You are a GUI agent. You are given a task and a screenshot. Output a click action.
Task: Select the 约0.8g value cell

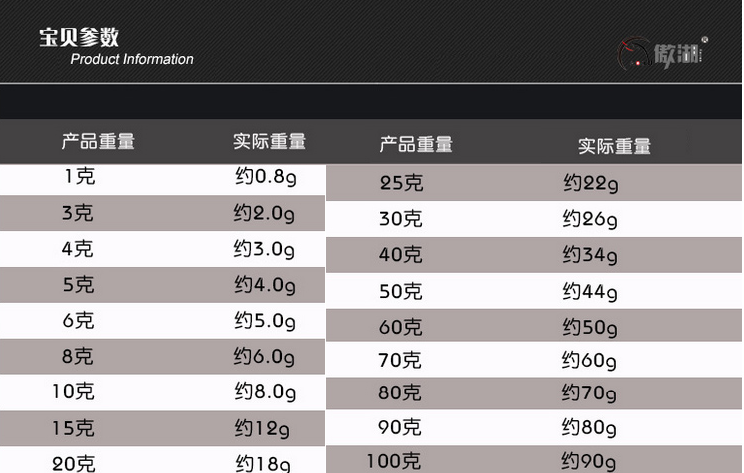266,177
